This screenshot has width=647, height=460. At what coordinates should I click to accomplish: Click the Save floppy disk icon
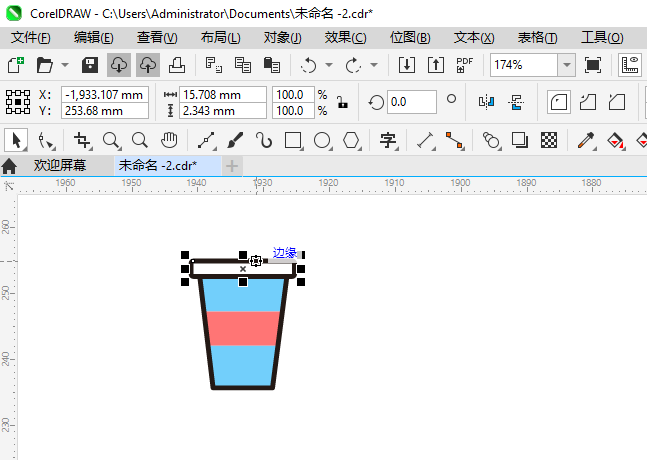[90, 65]
